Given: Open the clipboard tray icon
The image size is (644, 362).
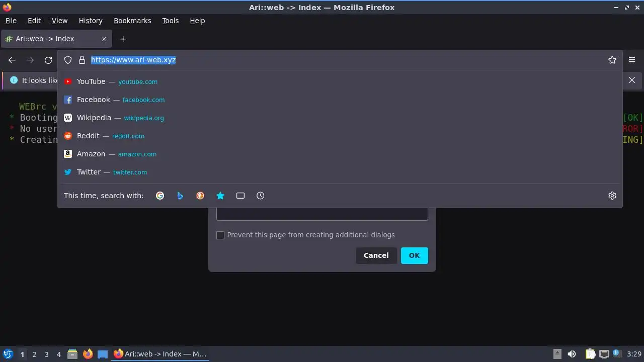Looking at the screenshot, I should 590,354.
